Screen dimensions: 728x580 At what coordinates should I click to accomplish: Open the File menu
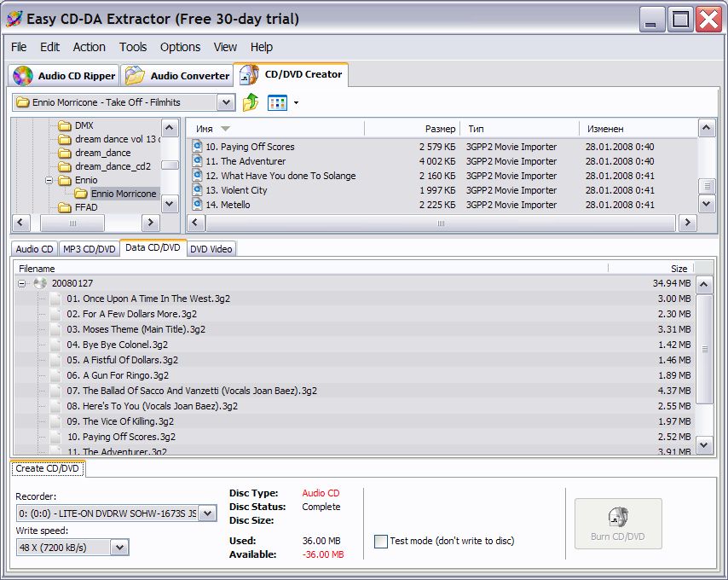19,47
